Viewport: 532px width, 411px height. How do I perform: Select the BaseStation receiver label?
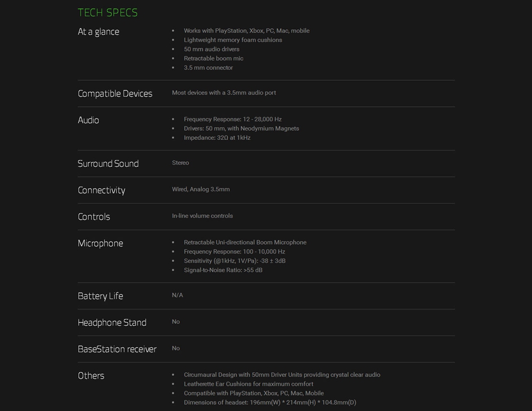click(x=117, y=349)
